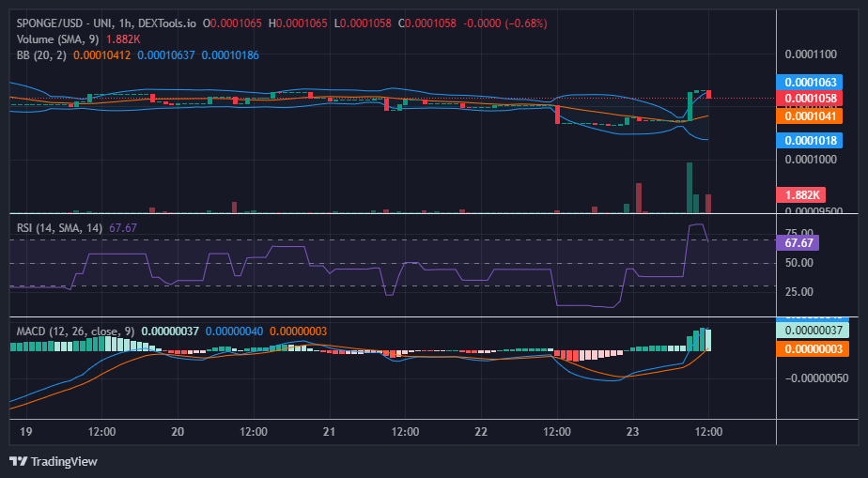Image resolution: width=868 pixels, height=478 pixels.
Task: Click the BB basis value 0.00010412
Action: (x=101, y=55)
